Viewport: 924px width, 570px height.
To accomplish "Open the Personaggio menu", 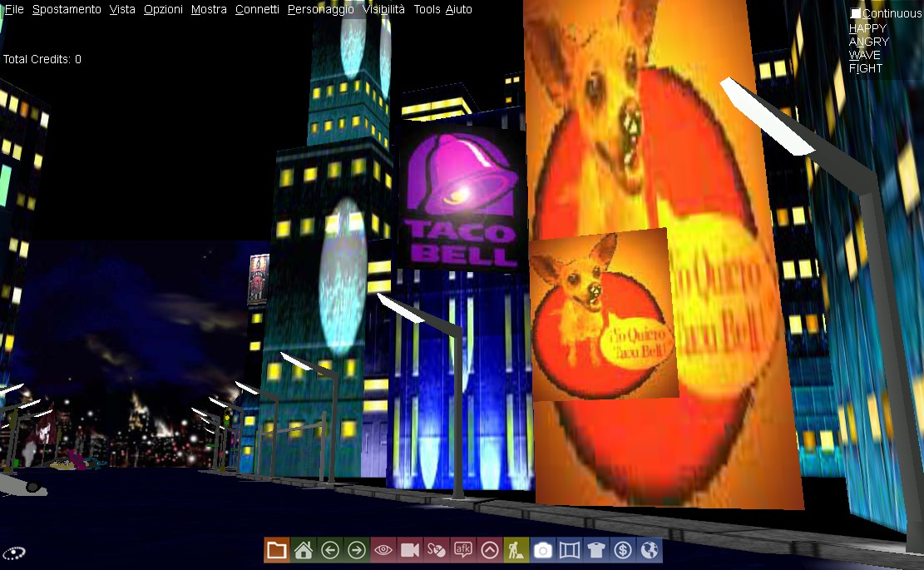I will pyautogui.click(x=320, y=10).
